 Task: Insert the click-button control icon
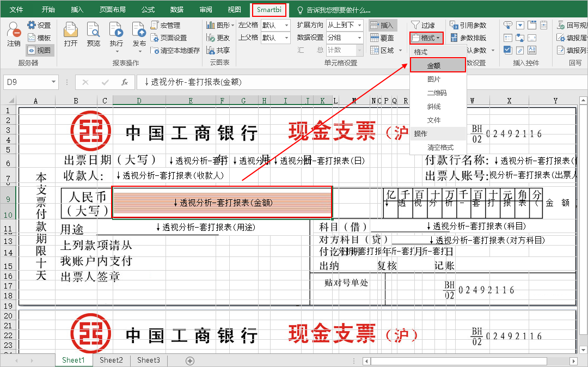508,25
